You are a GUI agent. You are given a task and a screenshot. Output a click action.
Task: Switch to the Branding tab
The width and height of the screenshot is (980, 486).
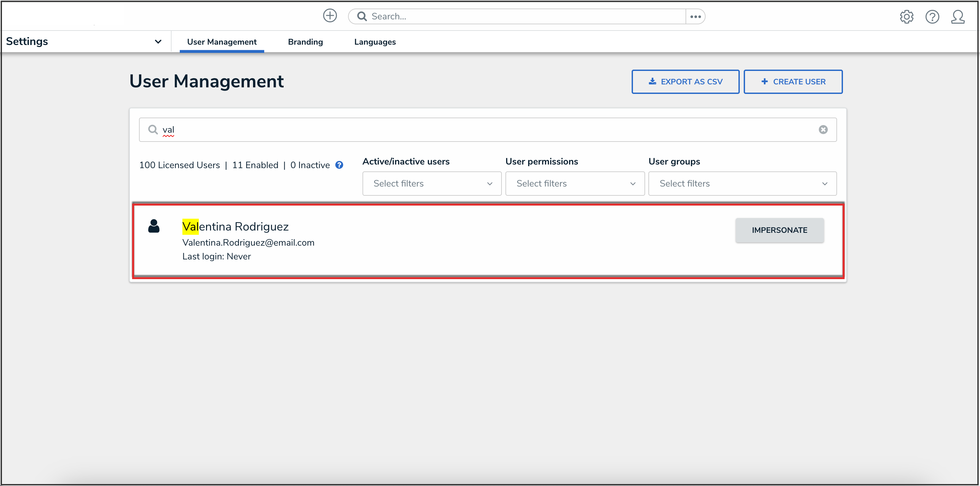tap(305, 42)
